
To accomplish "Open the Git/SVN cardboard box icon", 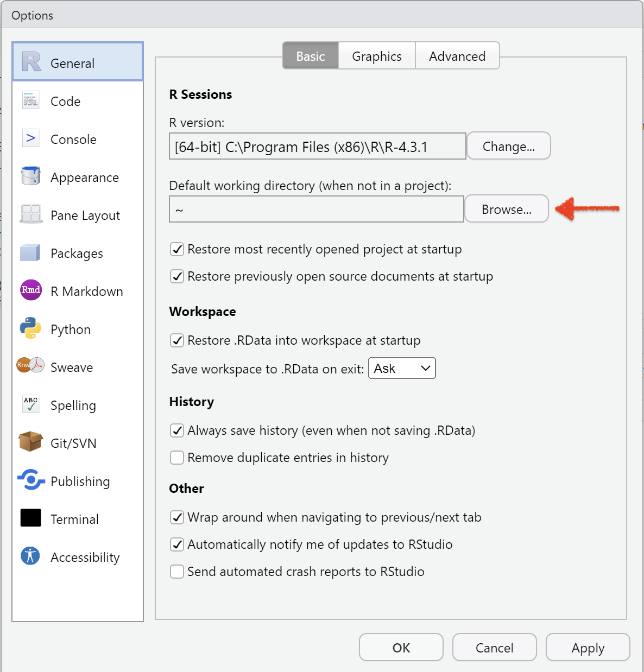I will click(30, 442).
